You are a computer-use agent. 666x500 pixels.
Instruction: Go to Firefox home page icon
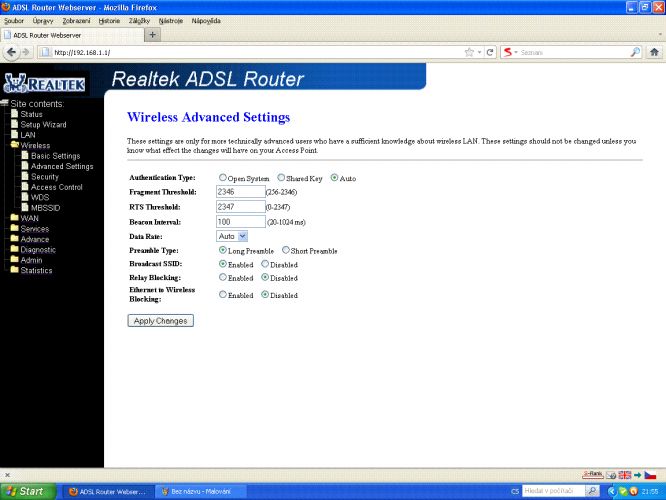pos(654,52)
